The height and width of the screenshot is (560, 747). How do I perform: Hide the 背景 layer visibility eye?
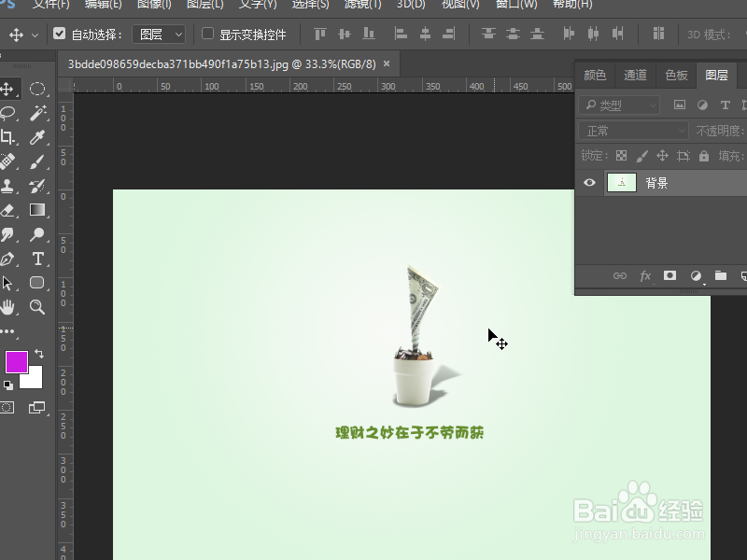click(589, 182)
